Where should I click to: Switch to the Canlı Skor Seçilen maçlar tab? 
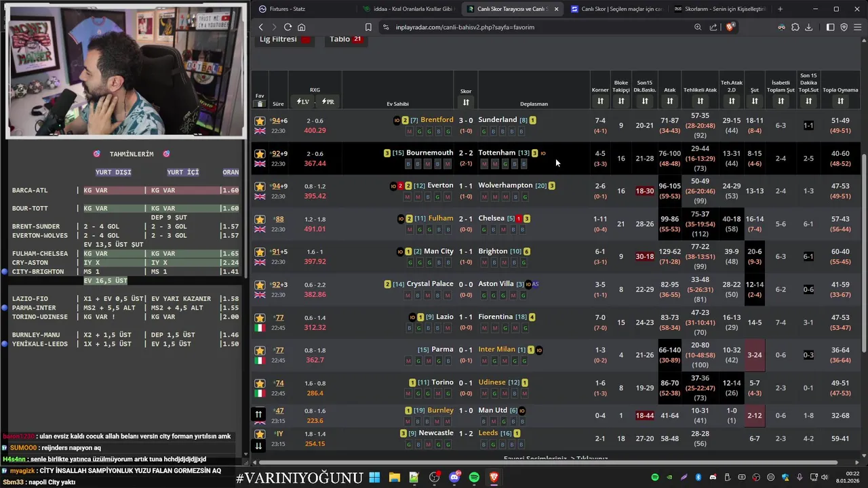615,9
